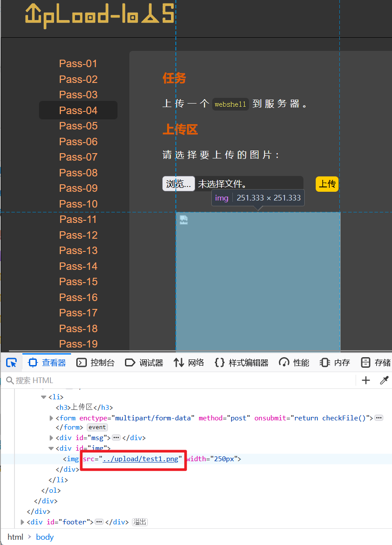Image resolution: width=392 pixels, height=545 pixels.
Task: Switch to the 性能 performance tab
Action: tap(294, 362)
